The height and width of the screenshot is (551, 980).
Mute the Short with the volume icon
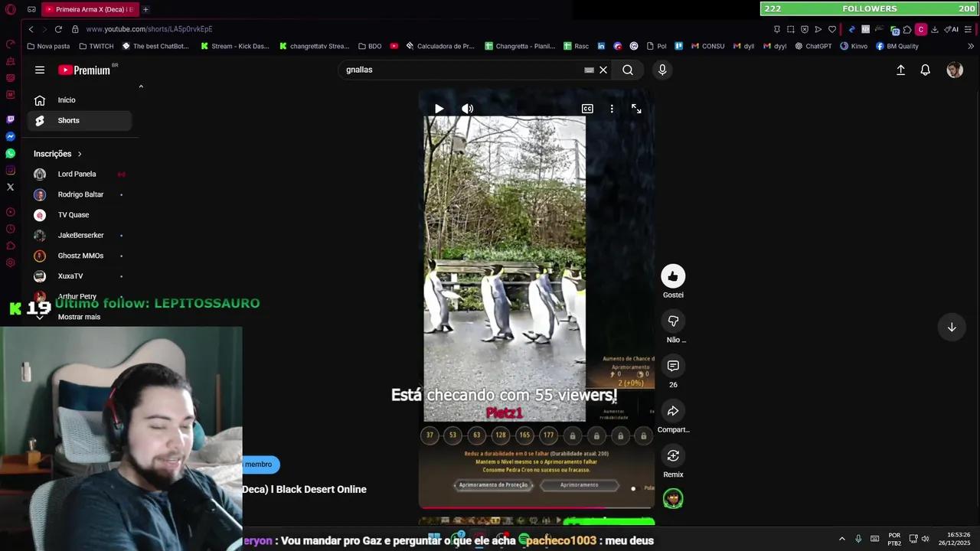[x=467, y=108]
